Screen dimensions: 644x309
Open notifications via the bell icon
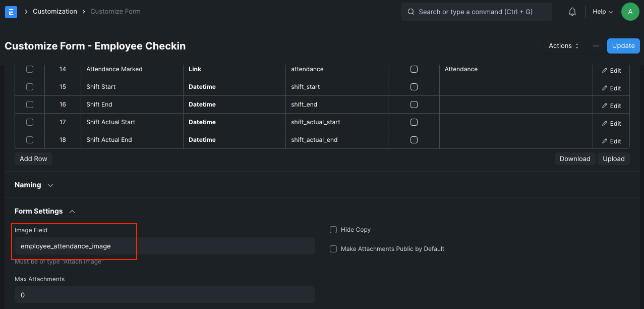pyautogui.click(x=572, y=11)
